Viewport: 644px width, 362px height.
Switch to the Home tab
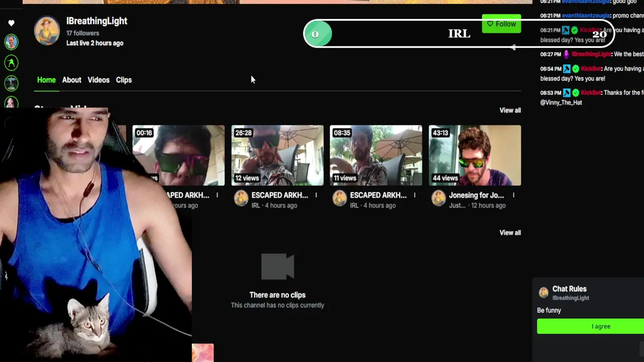pyautogui.click(x=46, y=80)
